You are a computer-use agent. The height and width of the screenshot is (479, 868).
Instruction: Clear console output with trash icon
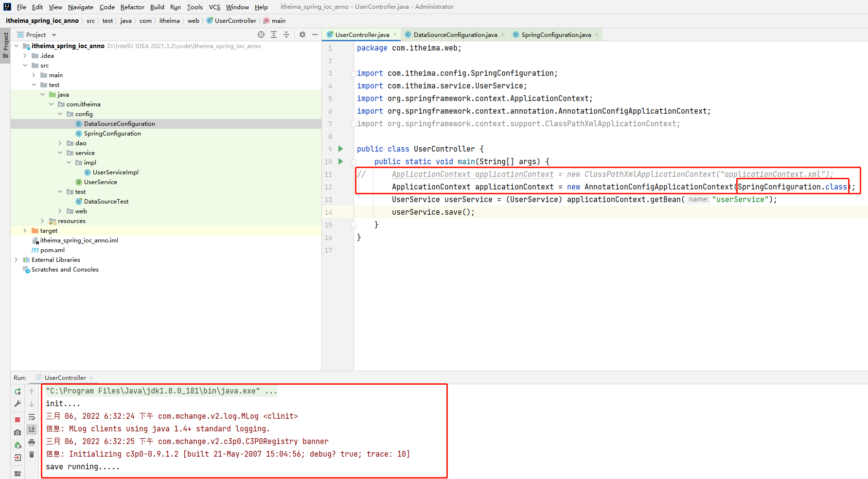tap(32, 454)
